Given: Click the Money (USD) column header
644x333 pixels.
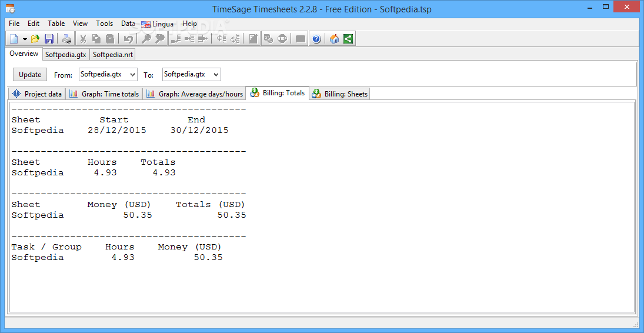Looking at the screenshot, I should coord(119,204).
